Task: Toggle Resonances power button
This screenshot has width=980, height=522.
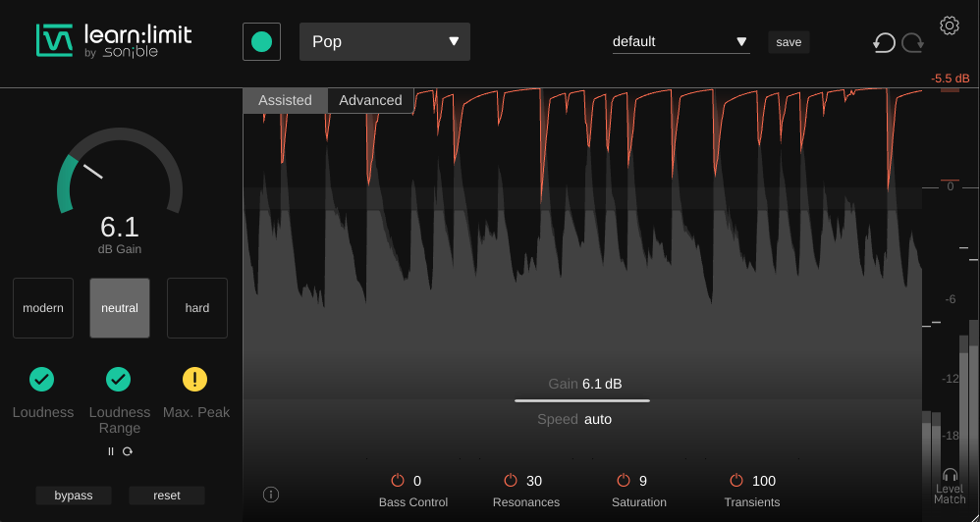Action: click(511, 481)
